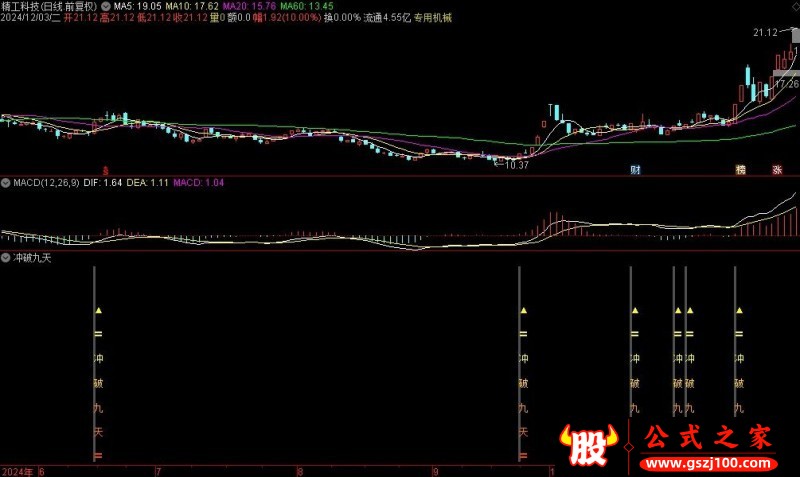Select the green MA60: 13.45 label
The image size is (800, 477).
(307, 6)
